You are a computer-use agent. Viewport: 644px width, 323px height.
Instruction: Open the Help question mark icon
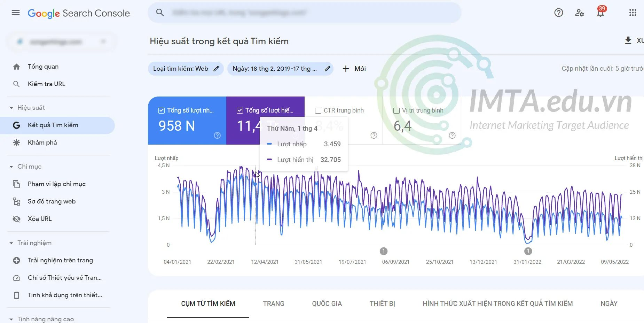558,13
